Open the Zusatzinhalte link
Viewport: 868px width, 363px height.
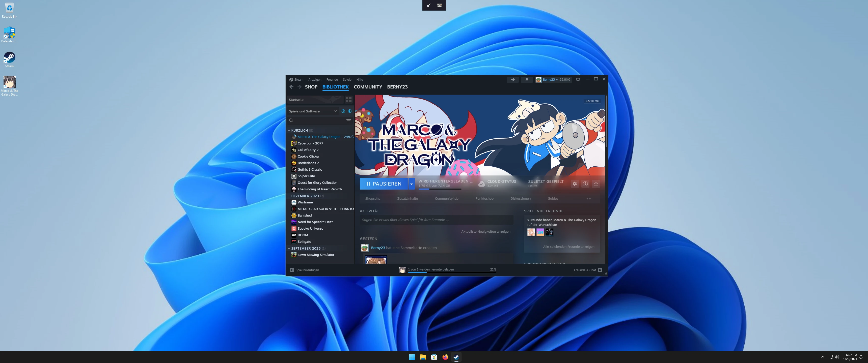[x=408, y=199]
